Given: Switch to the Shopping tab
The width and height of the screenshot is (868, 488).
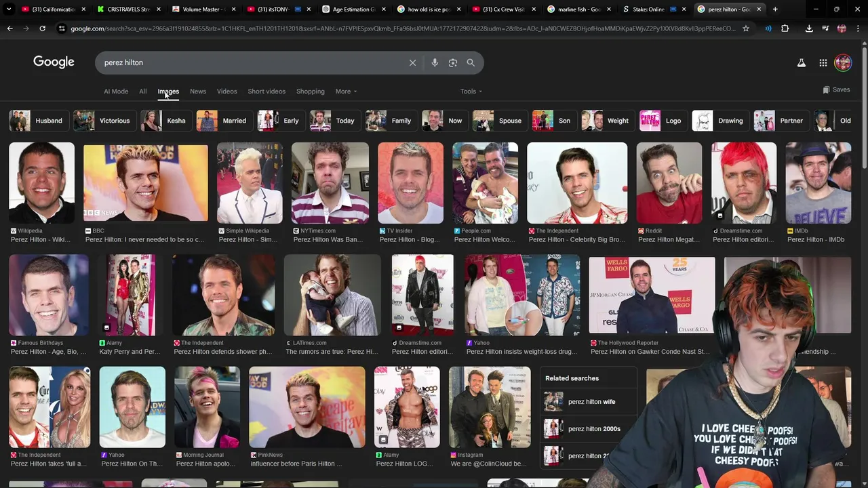Looking at the screenshot, I should [x=311, y=91].
